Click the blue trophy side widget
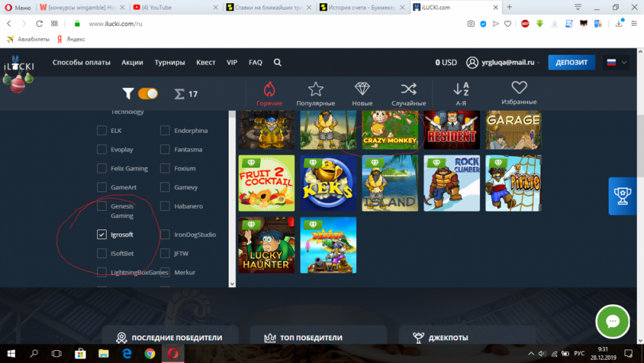 (x=621, y=196)
